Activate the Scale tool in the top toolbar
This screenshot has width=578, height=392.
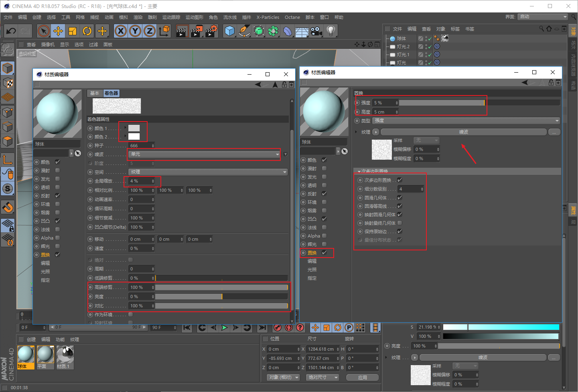[x=73, y=31]
